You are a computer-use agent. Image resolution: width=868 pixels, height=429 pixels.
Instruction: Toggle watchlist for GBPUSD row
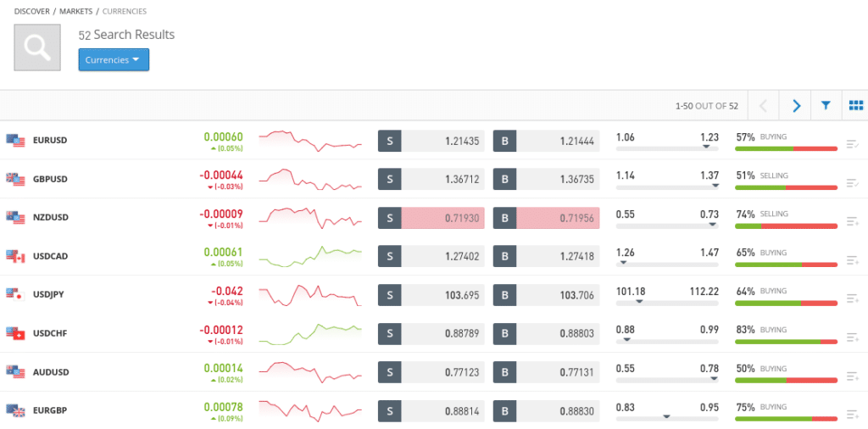coord(853,183)
